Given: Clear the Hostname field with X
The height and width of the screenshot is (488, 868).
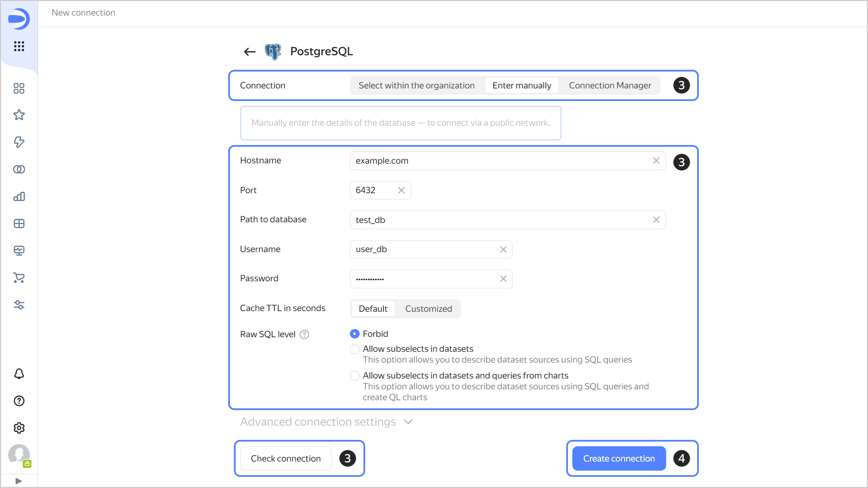Looking at the screenshot, I should (x=656, y=161).
